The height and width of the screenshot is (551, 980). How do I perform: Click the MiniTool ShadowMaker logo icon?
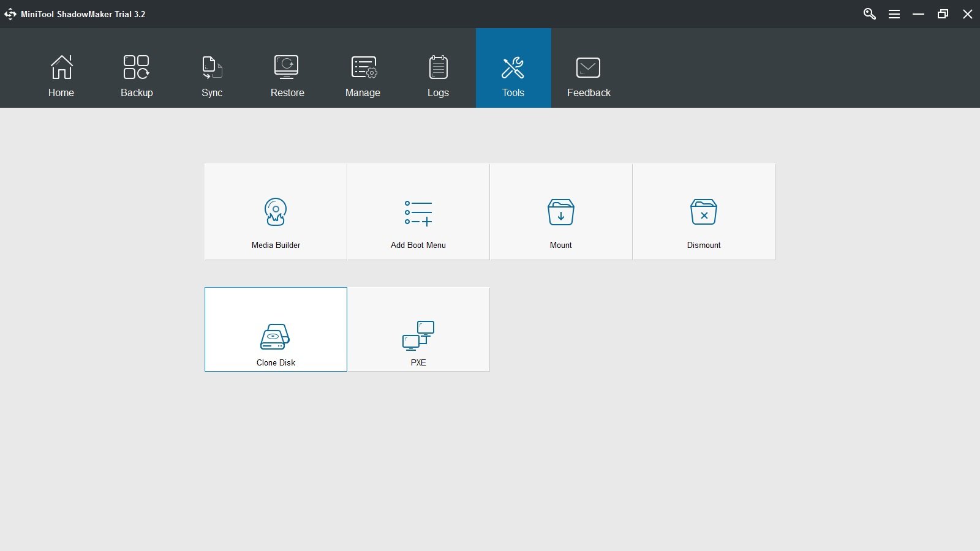coord(10,14)
